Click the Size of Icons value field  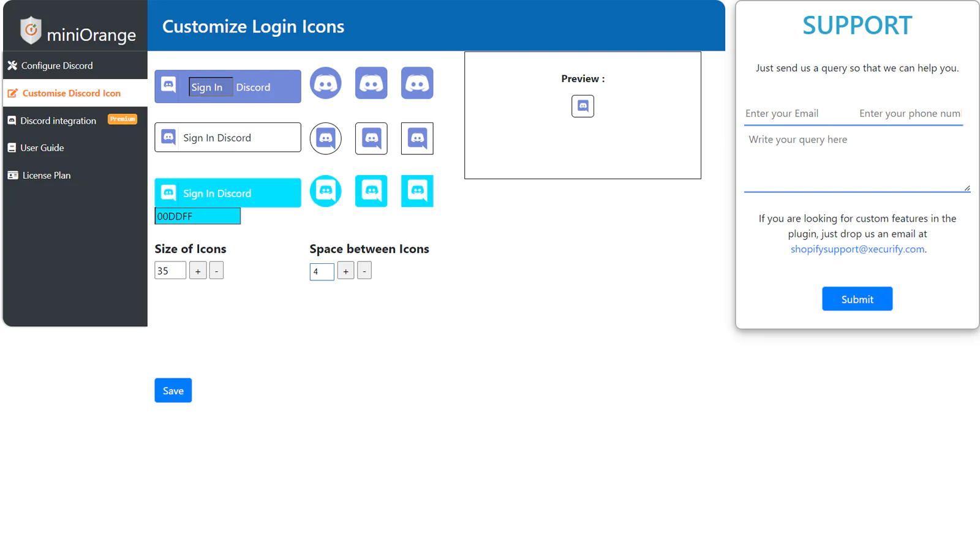pos(170,271)
